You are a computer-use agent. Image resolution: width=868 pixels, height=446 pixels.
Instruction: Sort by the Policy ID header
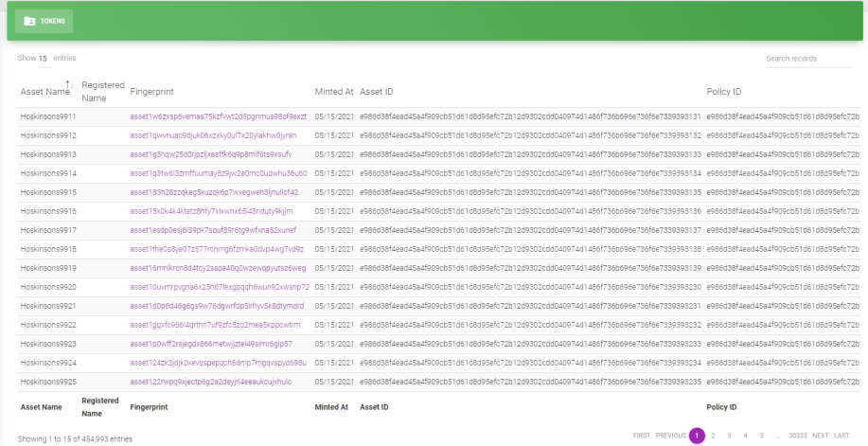tap(723, 92)
